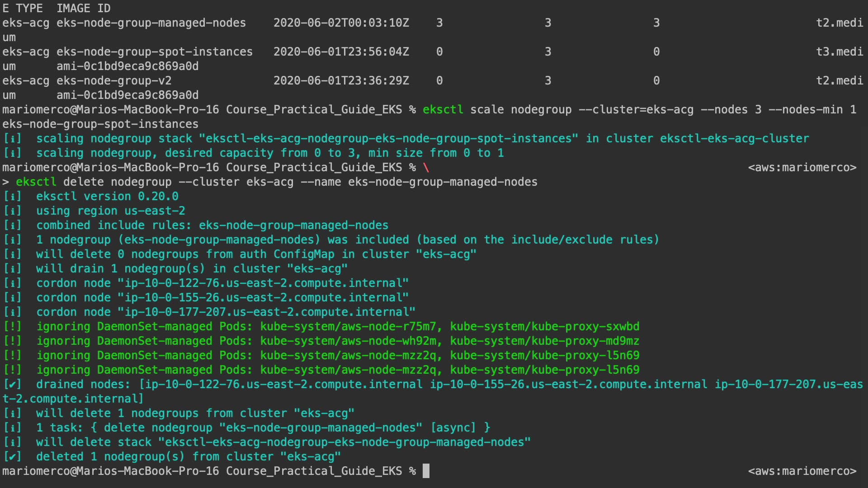Click the upper aws:mariomerco profile indicator
The image size is (868, 488).
[x=802, y=168]
